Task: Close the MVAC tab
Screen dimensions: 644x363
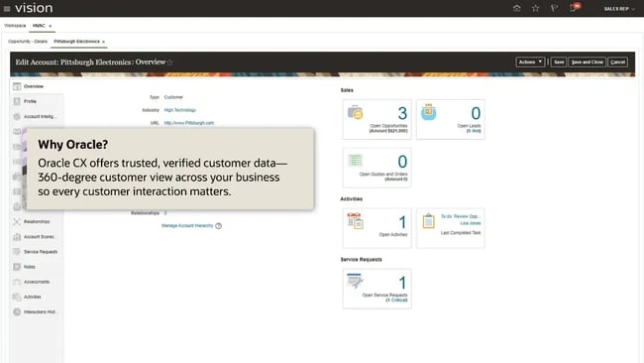Action: click(51, 26)
